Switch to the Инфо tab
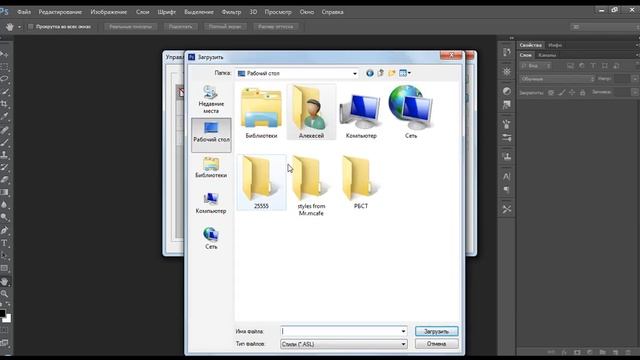 (555, 45)
